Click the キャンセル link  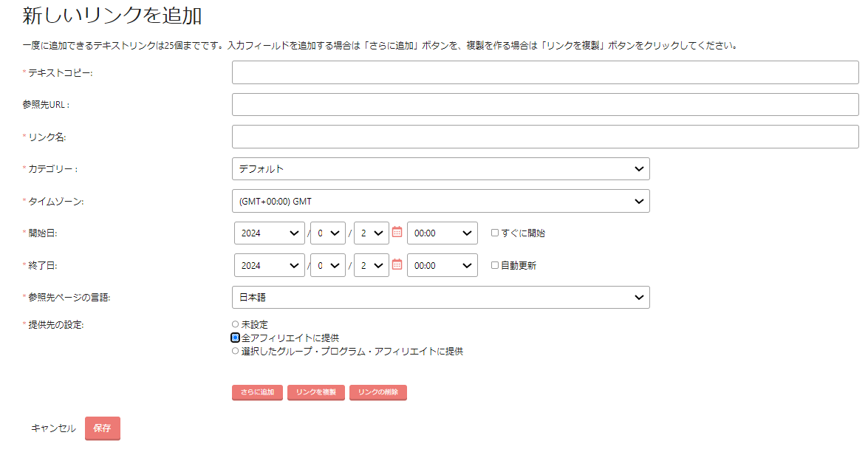[x=53, y=428]
